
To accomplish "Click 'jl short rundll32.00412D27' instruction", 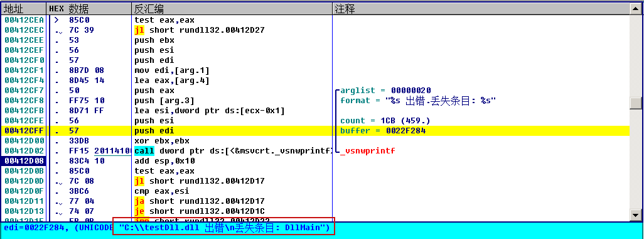I will pyautogui.click(x=200, y=30).
